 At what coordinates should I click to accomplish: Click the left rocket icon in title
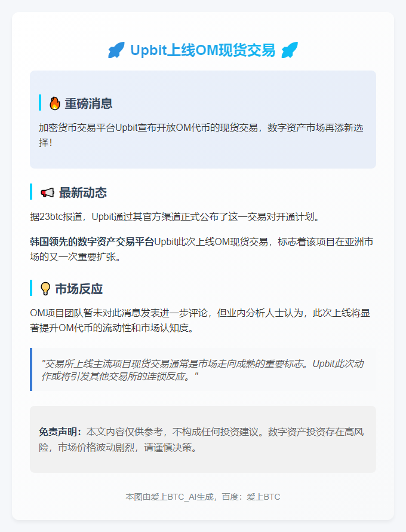click(x=116, y=50)
